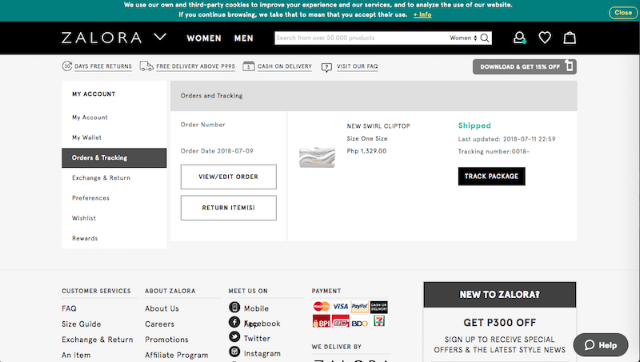Image resolution: width=640 pixels, height=362 pixels.
Task: Open the Promotions footer link
Action: (167, 340)
